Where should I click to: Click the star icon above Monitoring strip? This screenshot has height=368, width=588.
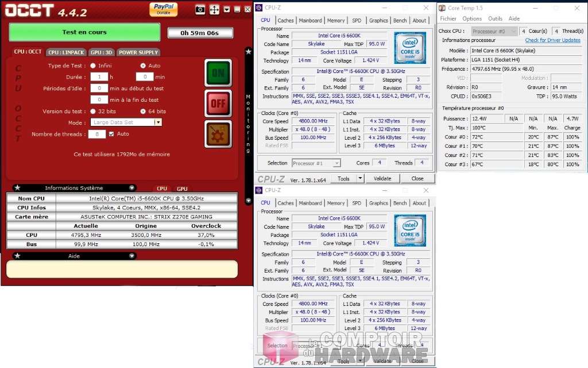pos(248,51)
